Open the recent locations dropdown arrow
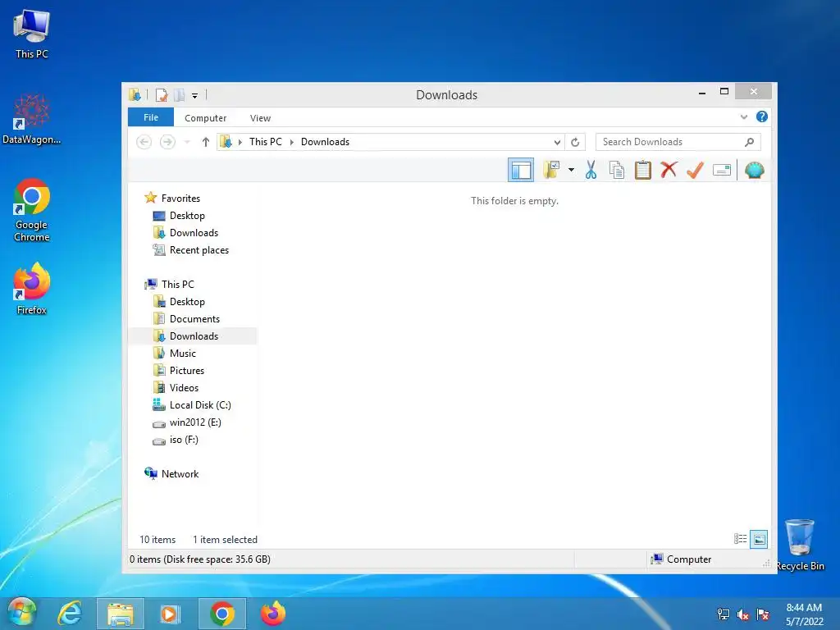 pos(187,142)
